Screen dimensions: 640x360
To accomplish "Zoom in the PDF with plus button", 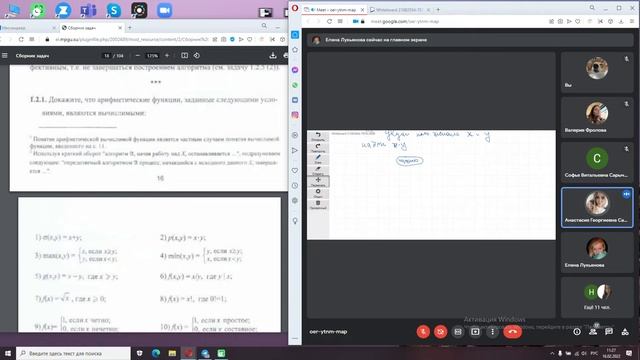I will pos(167,56).
